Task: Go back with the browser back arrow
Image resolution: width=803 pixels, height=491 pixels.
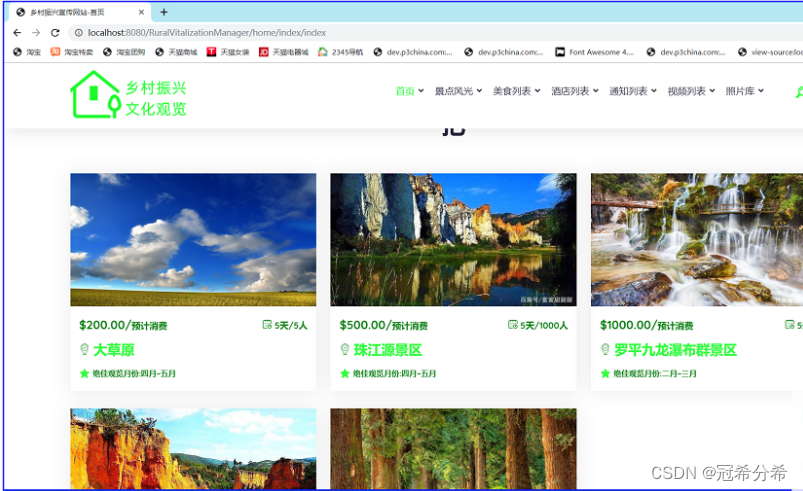Action: 17,33
